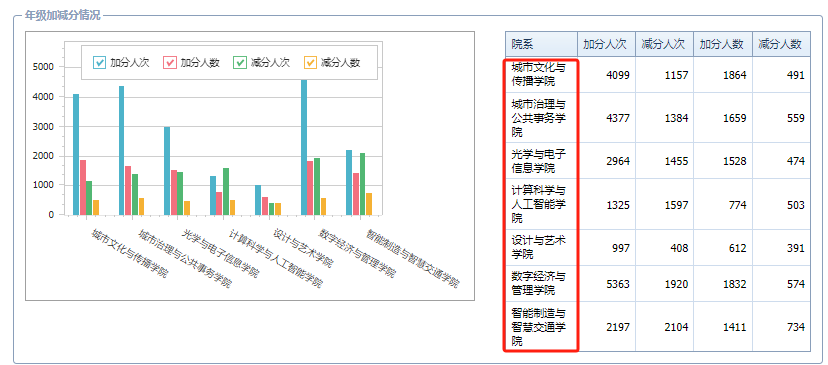The height and width of the screenshot is (365, 828).
Task: Click the value 1832 in the table
Action: click(x=735, y=284)
